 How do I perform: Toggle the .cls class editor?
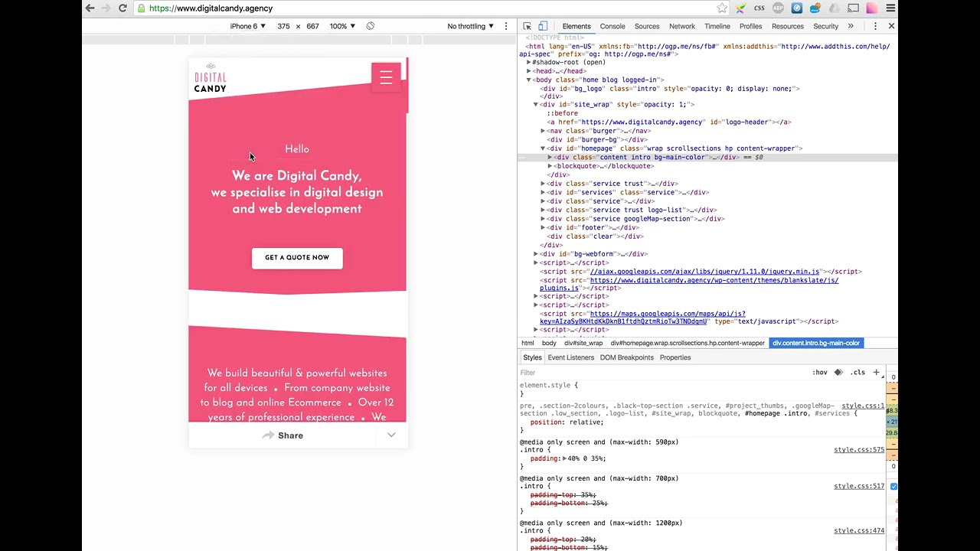point(858,373)
